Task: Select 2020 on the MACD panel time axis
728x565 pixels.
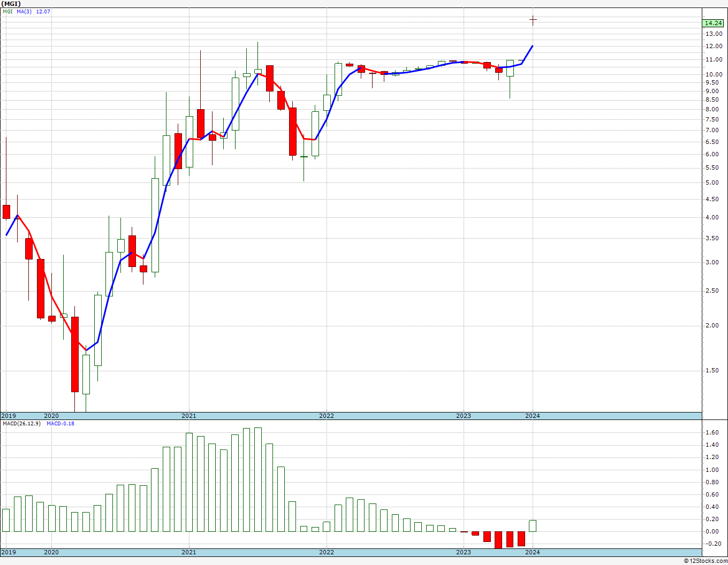Action: pos(51,552)
